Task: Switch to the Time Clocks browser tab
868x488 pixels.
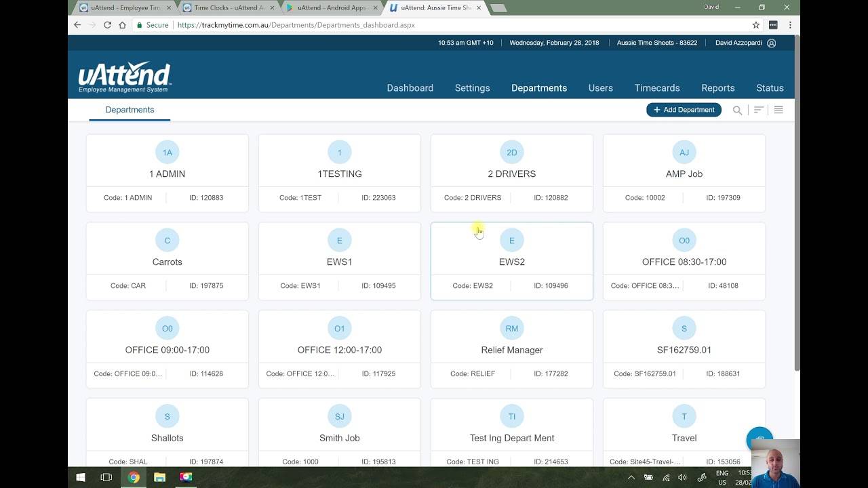Action: [x=227, y=8]
